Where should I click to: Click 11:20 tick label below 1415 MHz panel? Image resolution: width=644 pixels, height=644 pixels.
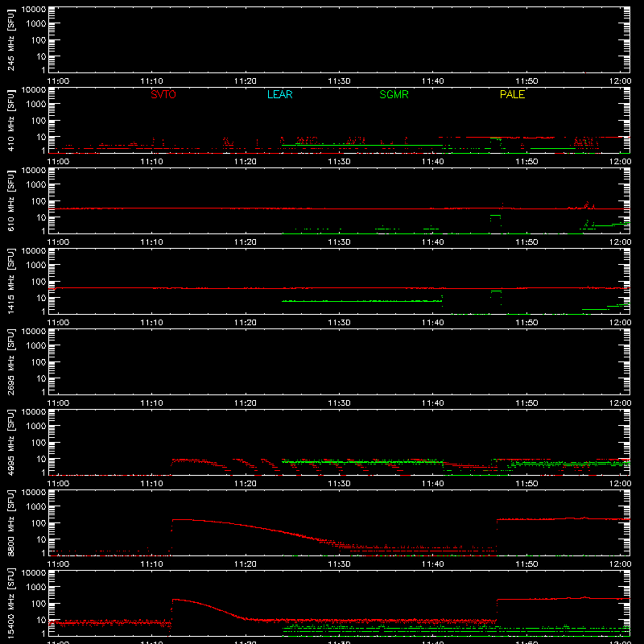click(x=246, y=323)
